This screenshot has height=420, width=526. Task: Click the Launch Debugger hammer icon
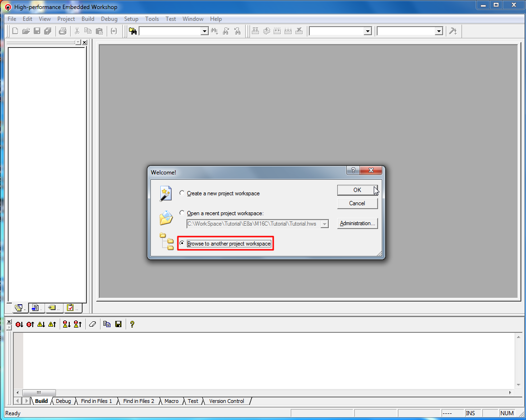pos(453,31)
